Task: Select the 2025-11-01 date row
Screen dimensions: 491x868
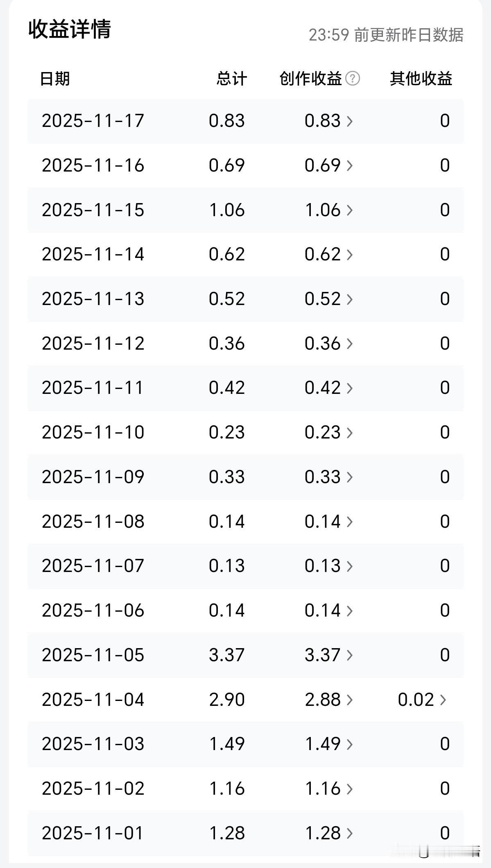Action: click(93, 833)
